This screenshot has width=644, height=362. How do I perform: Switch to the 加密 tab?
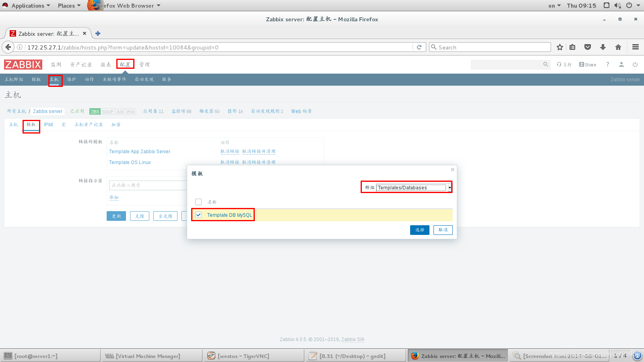click(116, 124)
